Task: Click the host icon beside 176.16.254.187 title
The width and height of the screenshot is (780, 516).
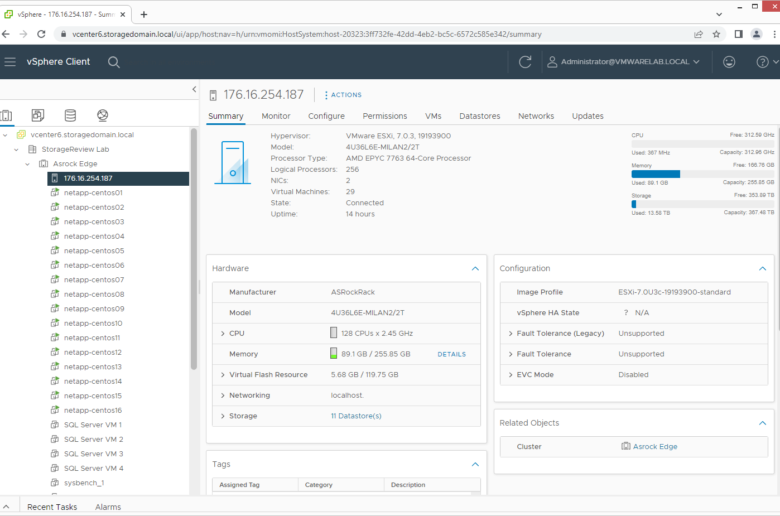Action: point(213,95)
